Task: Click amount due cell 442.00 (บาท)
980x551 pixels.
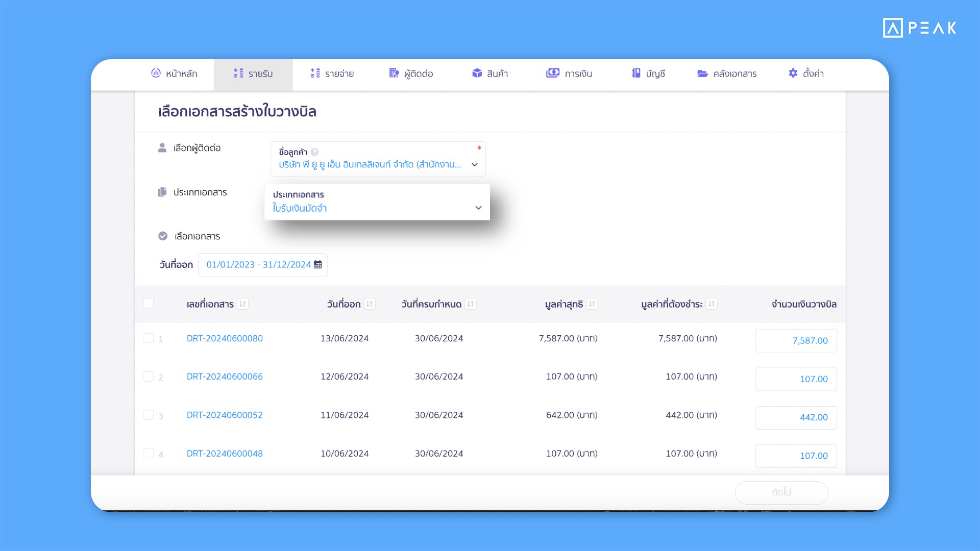Action: click(691, 415)
